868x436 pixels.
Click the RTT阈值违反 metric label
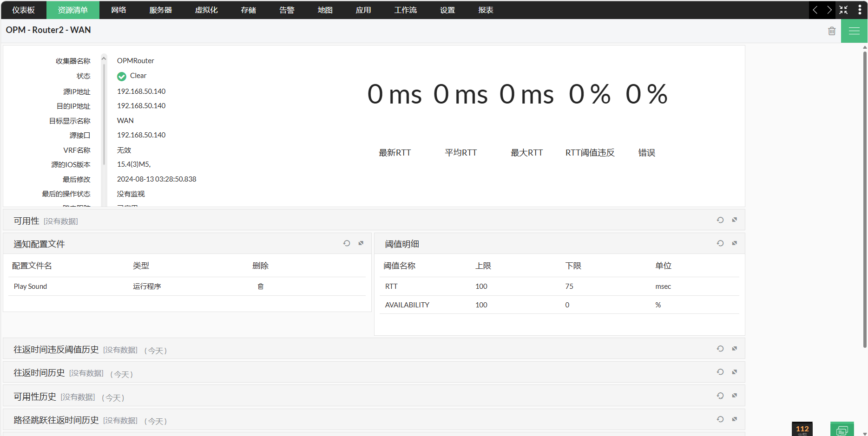click(x=590, y=153)
